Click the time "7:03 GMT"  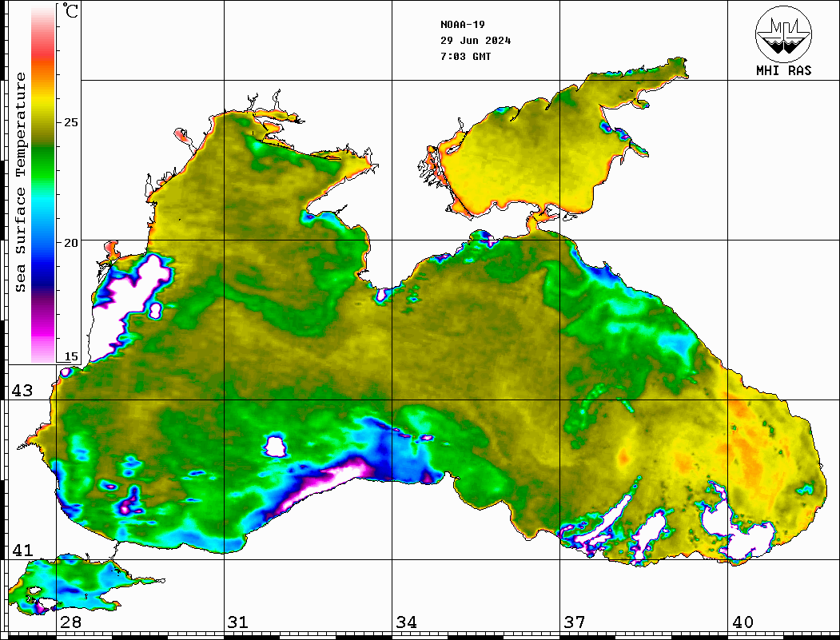[465, 56]
